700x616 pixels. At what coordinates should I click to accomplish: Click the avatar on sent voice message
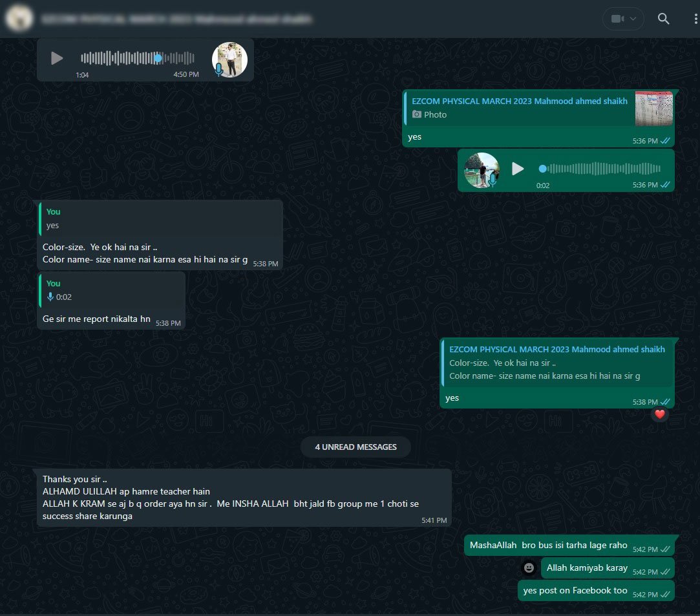482,170
